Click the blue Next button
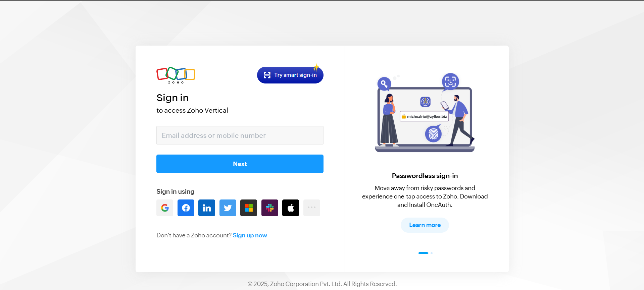644x290 pixels. (x=240, y=164)
